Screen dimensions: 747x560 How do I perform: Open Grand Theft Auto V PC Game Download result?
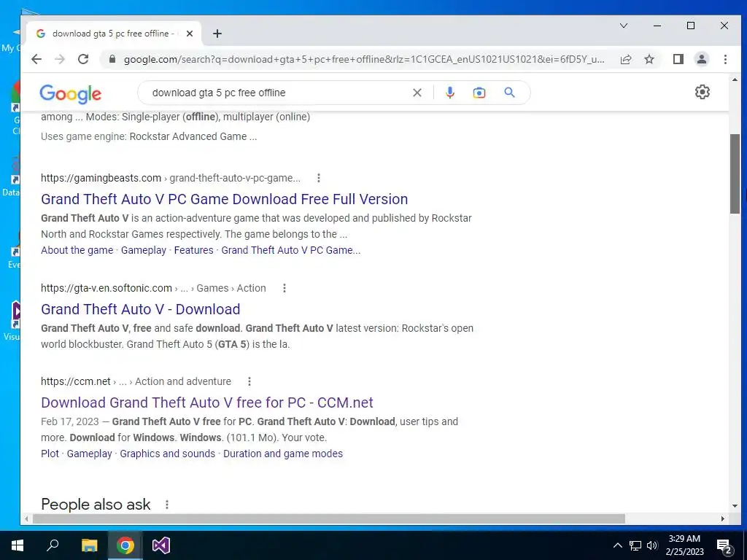tap(225, 199)
